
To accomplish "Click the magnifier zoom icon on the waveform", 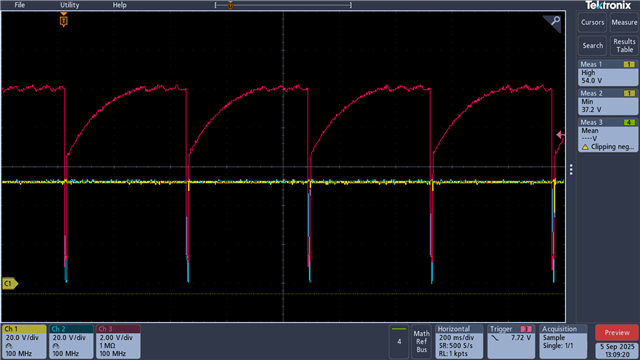I will 555,21.
